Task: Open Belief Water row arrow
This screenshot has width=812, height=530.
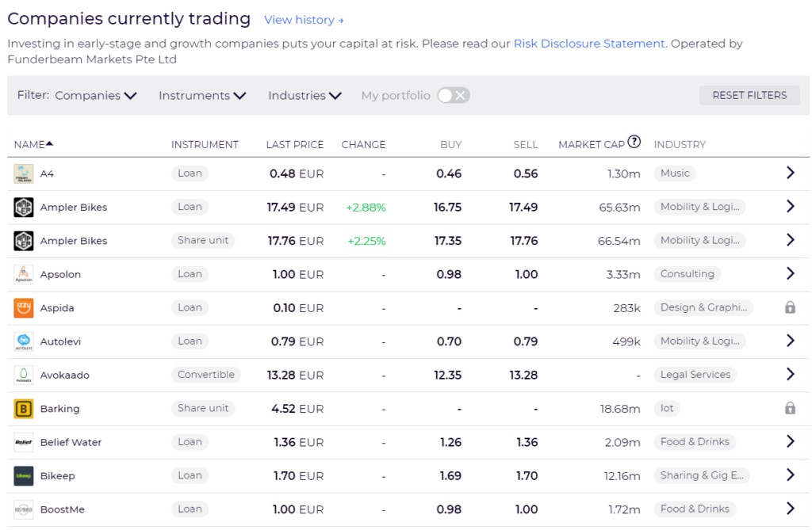Action: pyautogui.click(x=791, y=441)
